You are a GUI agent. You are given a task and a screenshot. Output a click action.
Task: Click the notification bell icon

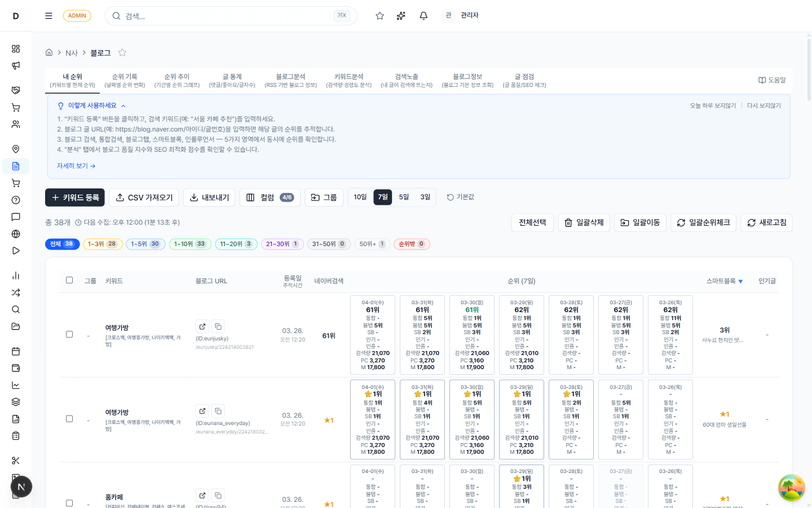423,16
